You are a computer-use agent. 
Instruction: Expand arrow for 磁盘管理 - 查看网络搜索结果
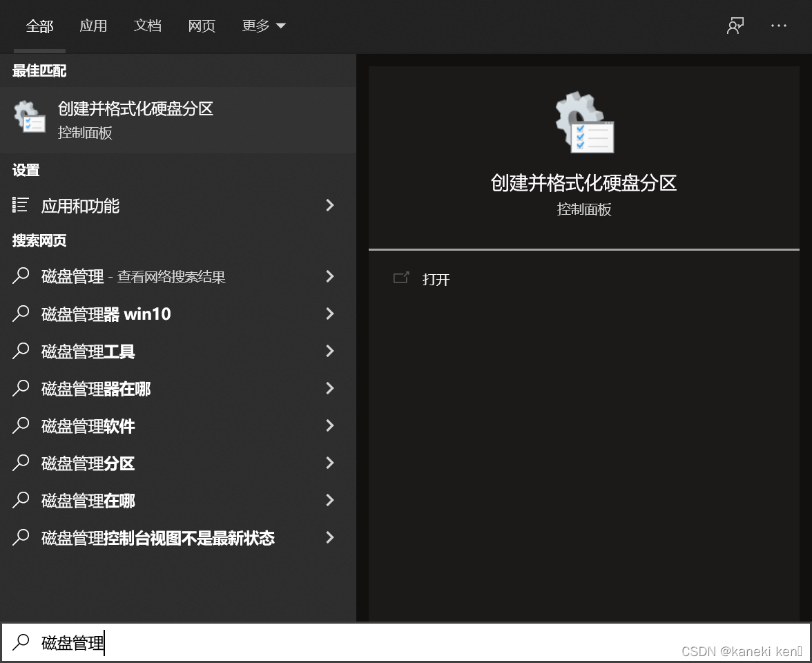(330, 276)
